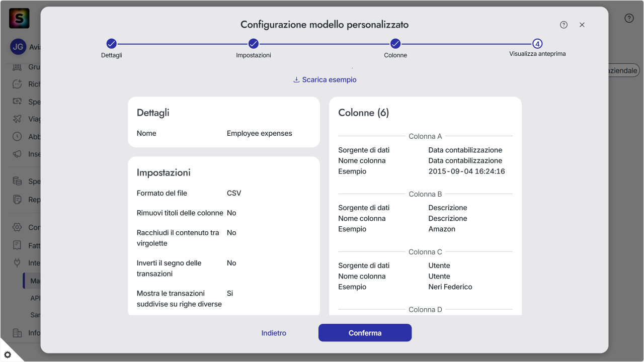Click the example value Neri Federico
The height and width of the screenshot is (362, 644).
450,287
